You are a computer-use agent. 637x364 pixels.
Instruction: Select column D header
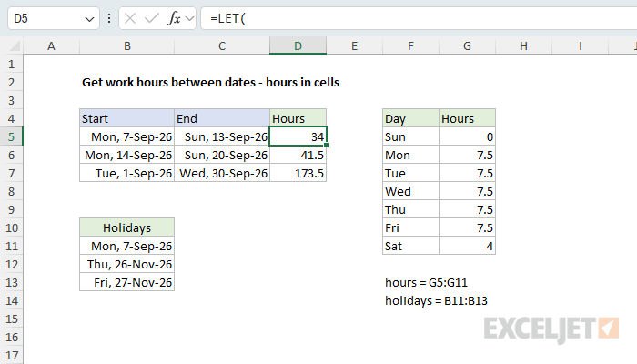point(298,45)
